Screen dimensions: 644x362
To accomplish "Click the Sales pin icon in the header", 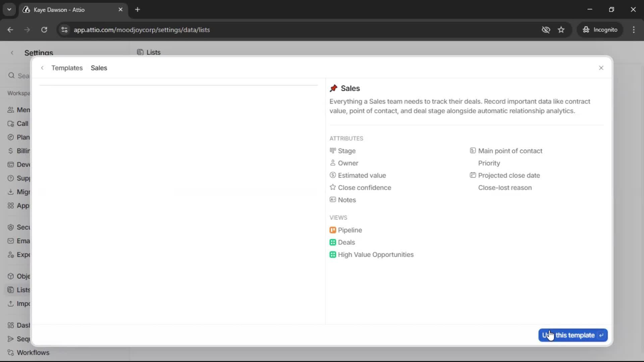I will click(x=333, y=88).
